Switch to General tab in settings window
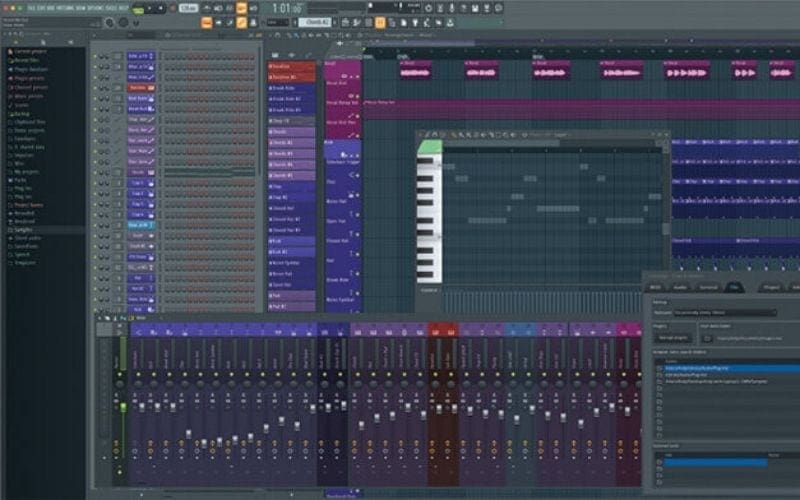 [x=708, y=288]
